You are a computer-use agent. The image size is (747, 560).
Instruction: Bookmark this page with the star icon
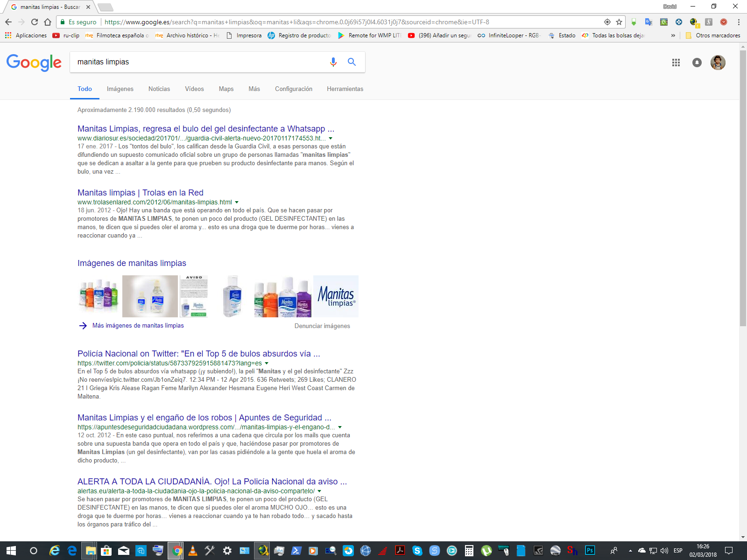(619, 22)
